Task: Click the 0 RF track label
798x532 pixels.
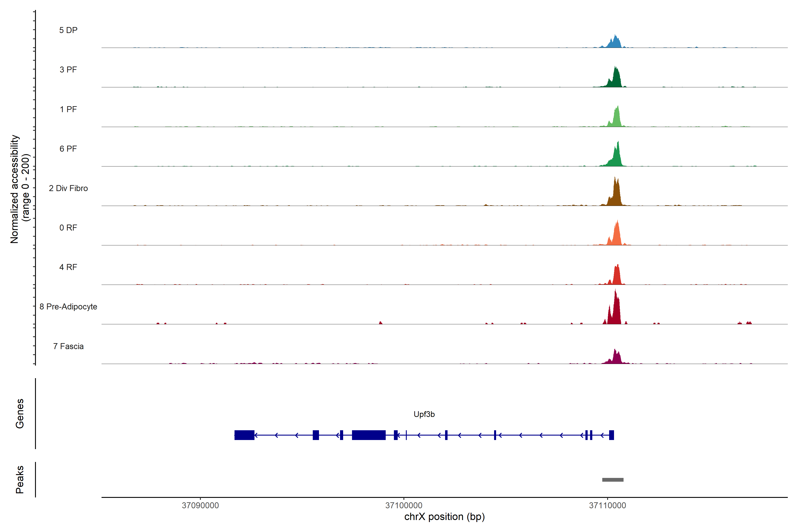Action: click(68, 228)
